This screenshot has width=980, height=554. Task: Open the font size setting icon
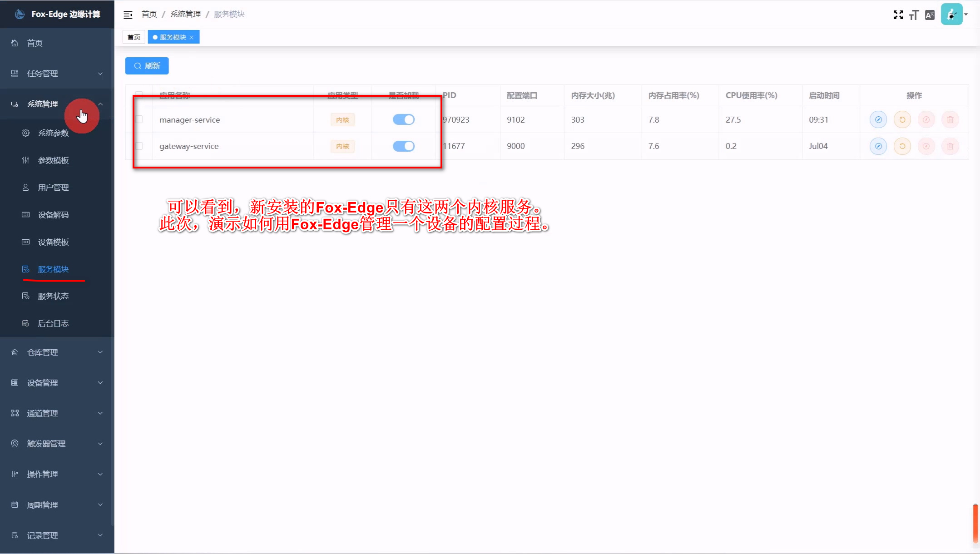[x=914, y=15]
